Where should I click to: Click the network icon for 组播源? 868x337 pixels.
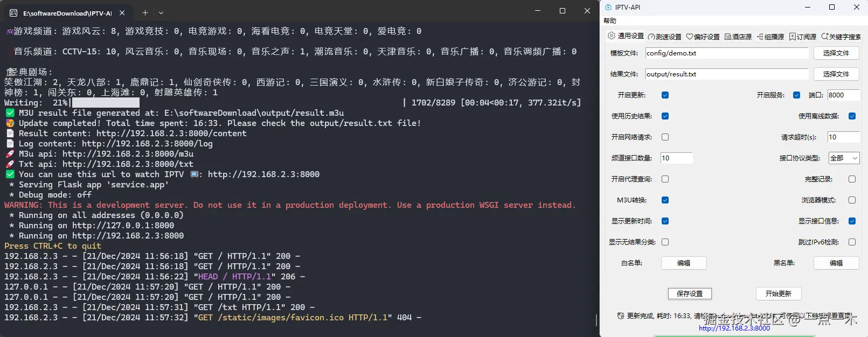[760, 36]
